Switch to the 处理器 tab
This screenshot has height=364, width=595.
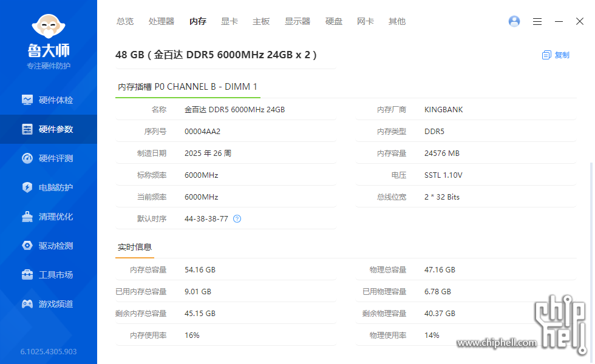[161, 21]
